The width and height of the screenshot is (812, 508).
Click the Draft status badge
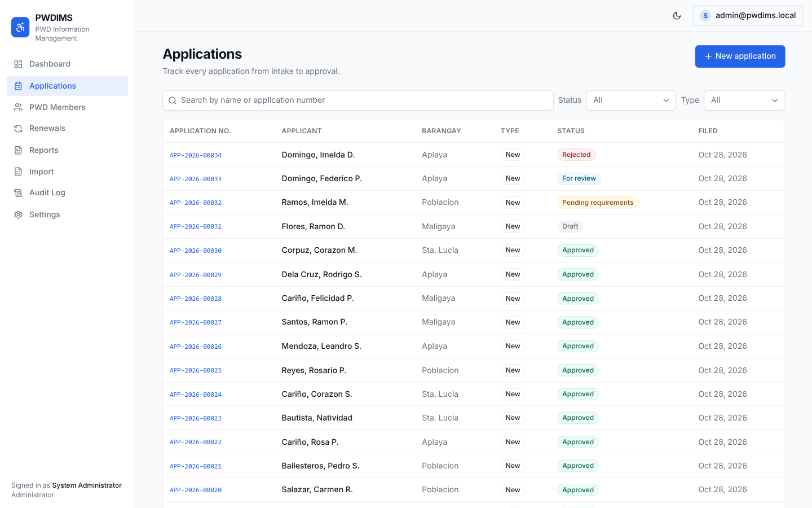(570, 226)
